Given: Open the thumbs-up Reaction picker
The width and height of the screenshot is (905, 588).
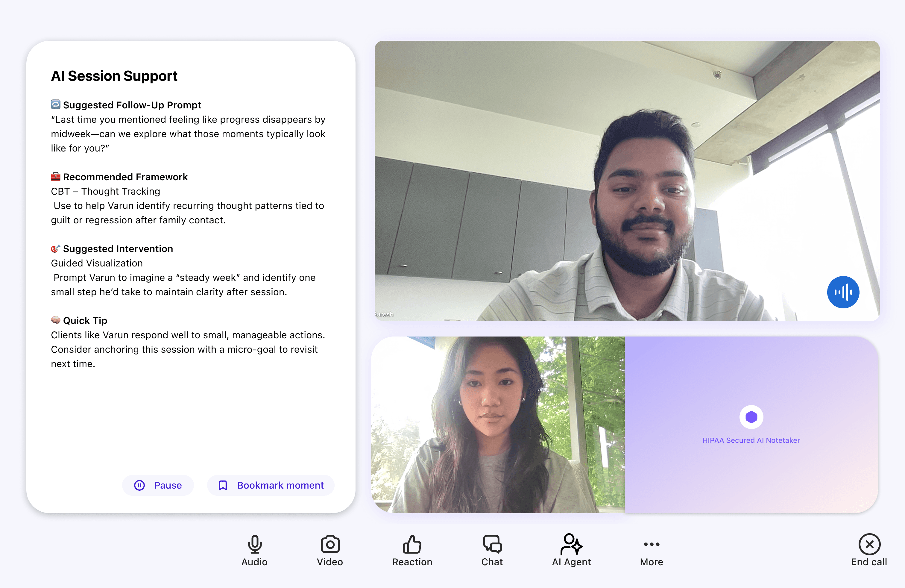Looking at the screenshot, I should coord(412,550).
